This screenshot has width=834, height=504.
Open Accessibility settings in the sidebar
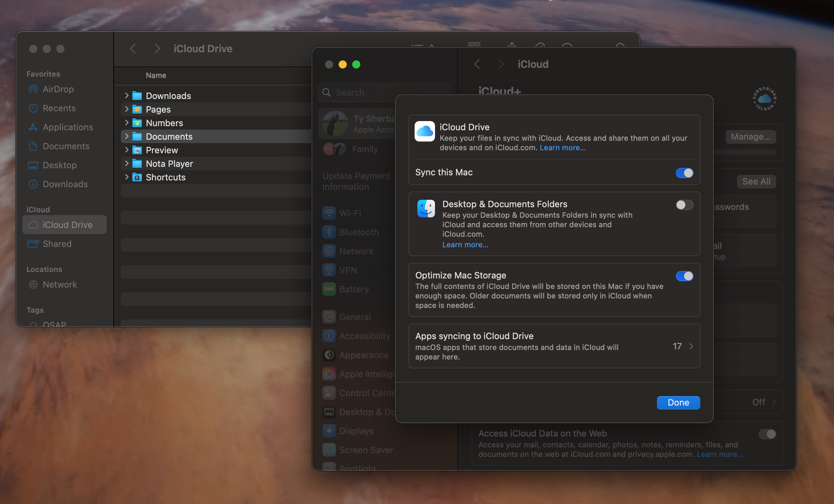coord(357,336)
